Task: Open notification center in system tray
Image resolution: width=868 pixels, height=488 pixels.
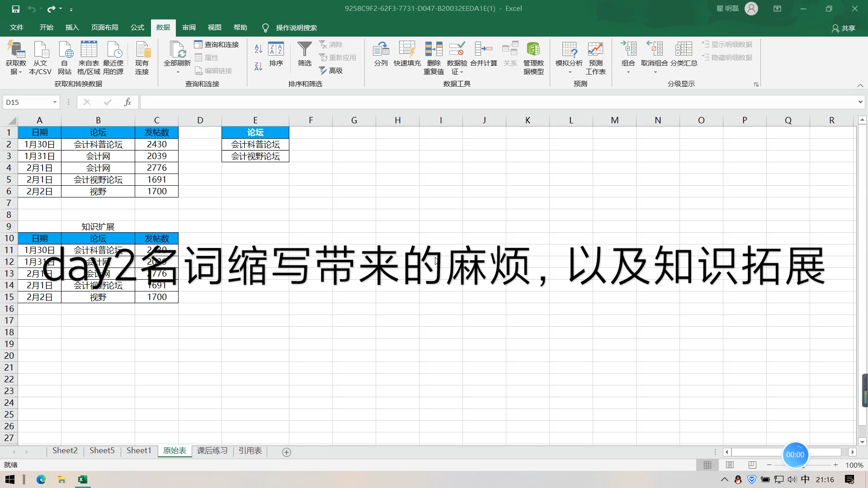Action: [849, 479]
